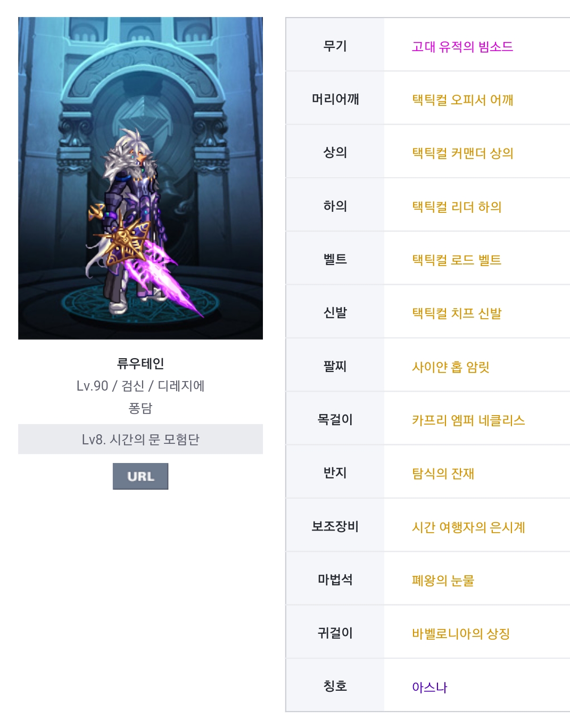Viewport: 570px width, 728px height.
Task: Click necklace 카프리 엠퍼 네클리스
Action: [468, 420]
